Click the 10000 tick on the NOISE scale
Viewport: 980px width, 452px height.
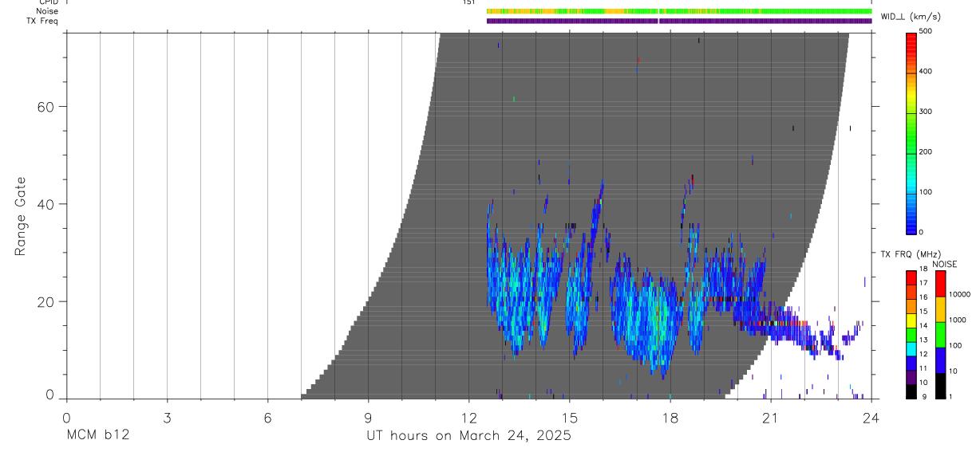click(x=960, y=294)
